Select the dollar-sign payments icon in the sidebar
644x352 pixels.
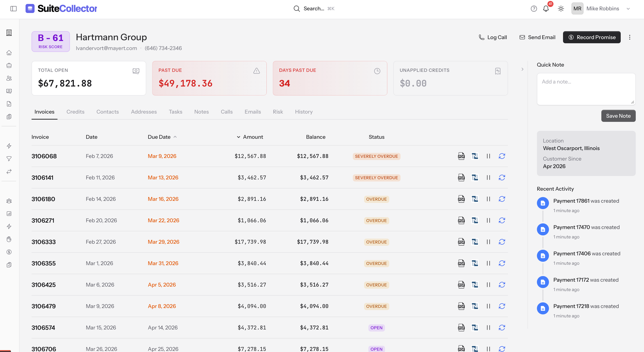tap(9, 252)
